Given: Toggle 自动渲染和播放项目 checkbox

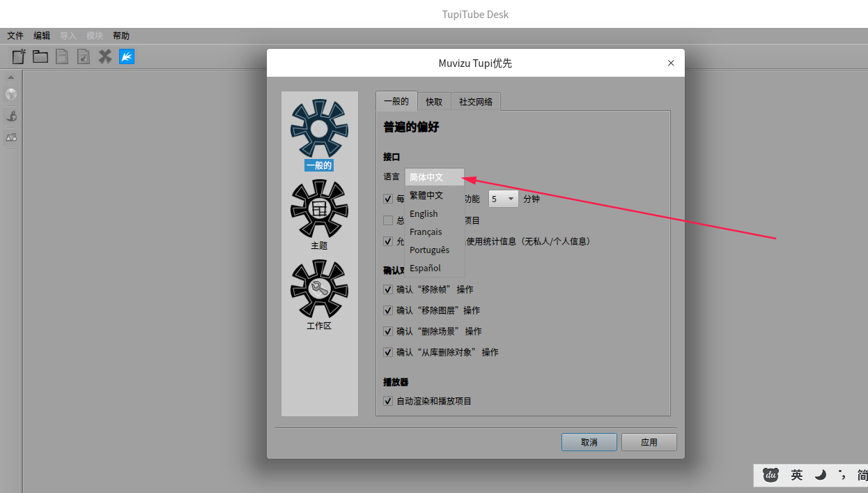Looking at the screenshot, I should click(x=388, y=401).
